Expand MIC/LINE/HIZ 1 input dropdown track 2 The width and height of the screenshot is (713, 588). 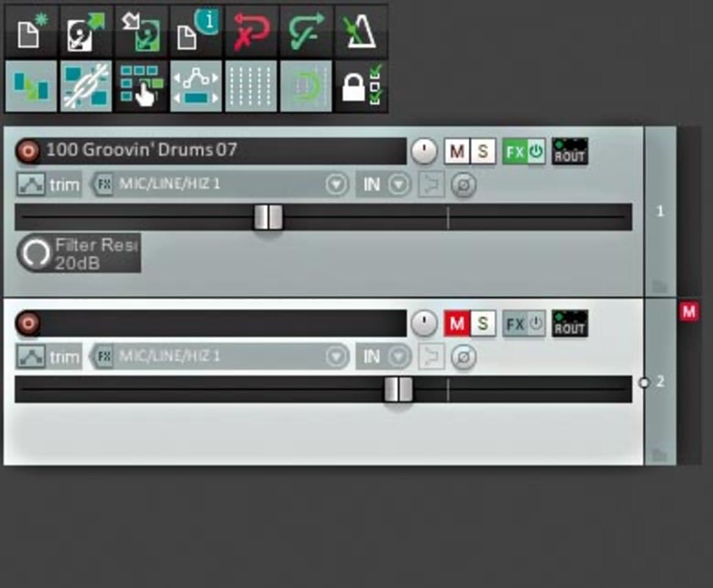pos(336,356)
